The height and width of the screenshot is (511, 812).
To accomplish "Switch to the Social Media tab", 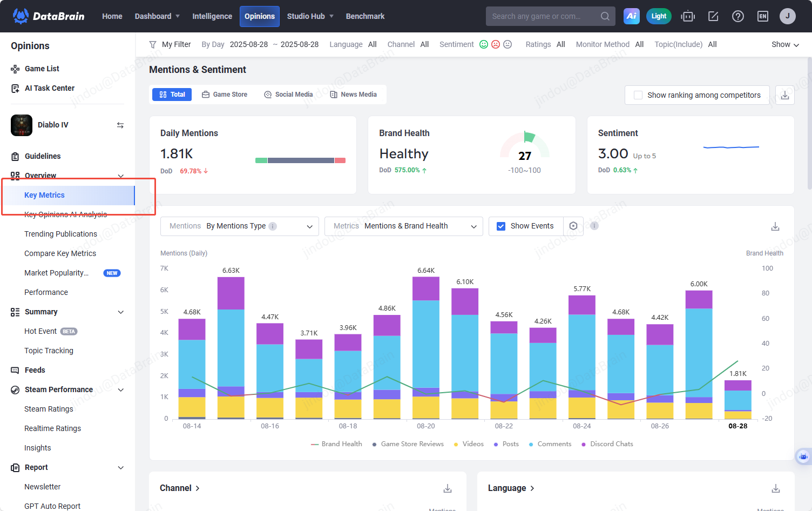I will 288,95.
